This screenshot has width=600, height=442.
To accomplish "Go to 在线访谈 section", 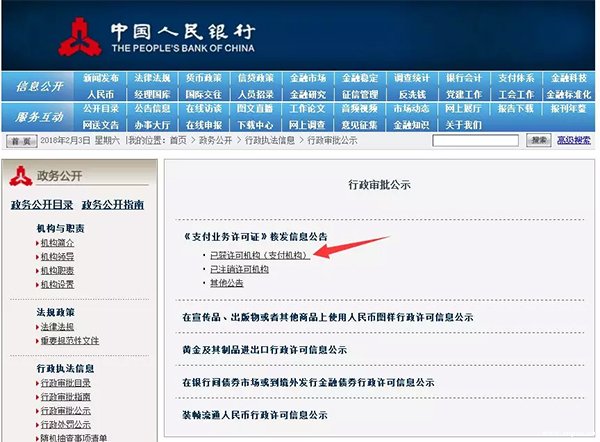I will (204, 109).
